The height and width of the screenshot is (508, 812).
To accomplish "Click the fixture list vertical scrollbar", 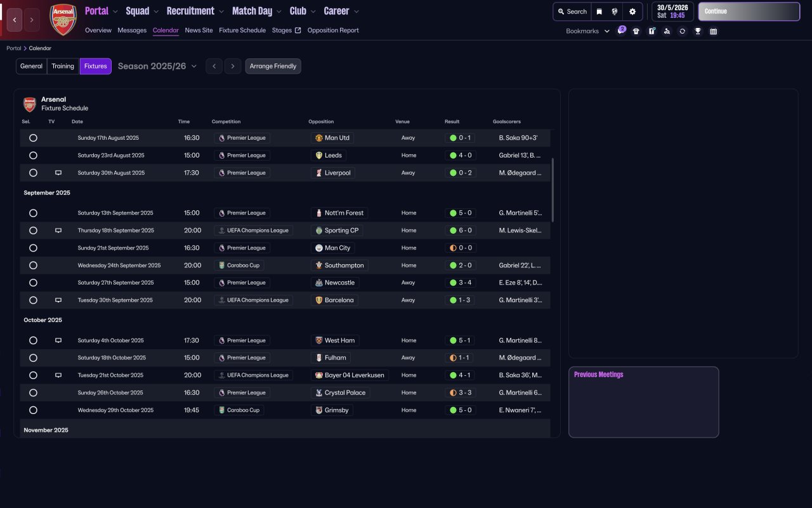I will pyautogui.click(x=553, y=190).
